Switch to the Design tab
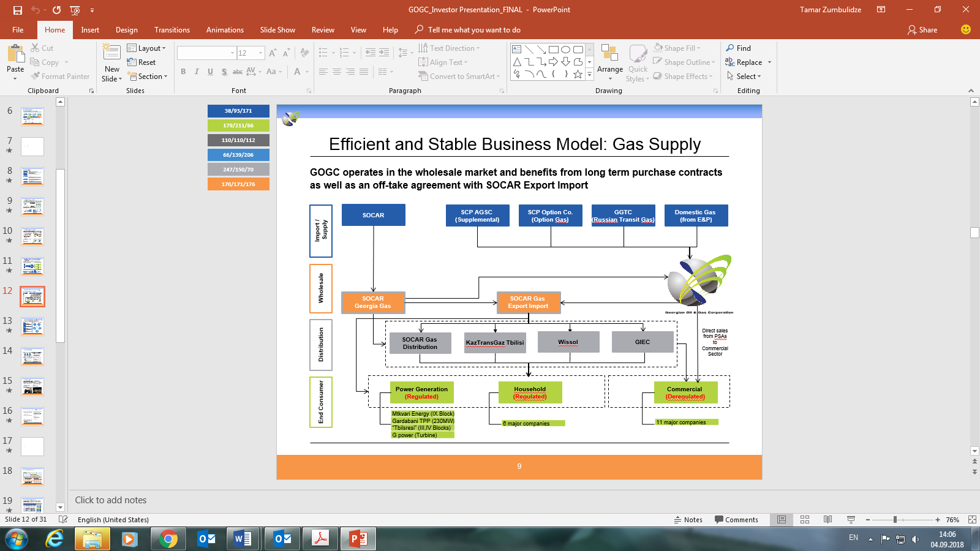The image size is (980, 551). [127, 30]
